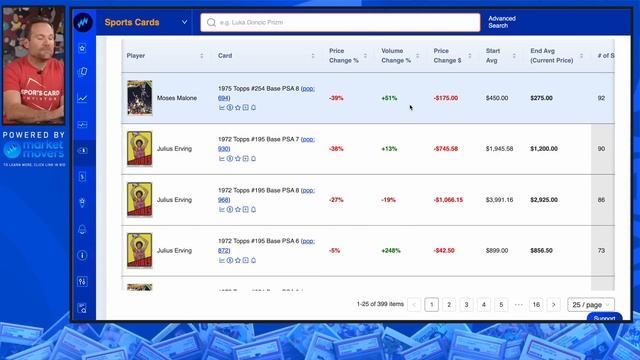Sort by Price Change % column
This screenshot has height=360, width=640.
pyautogui.click(x=365, y=56)
